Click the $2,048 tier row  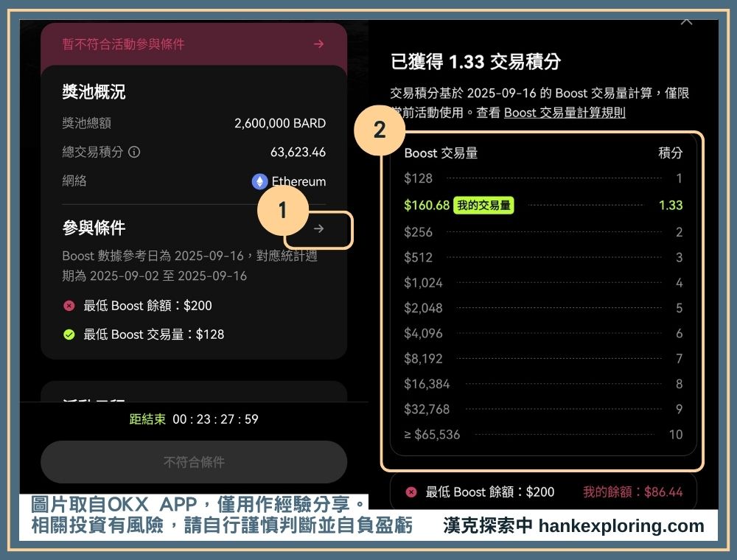coord(543,308)
